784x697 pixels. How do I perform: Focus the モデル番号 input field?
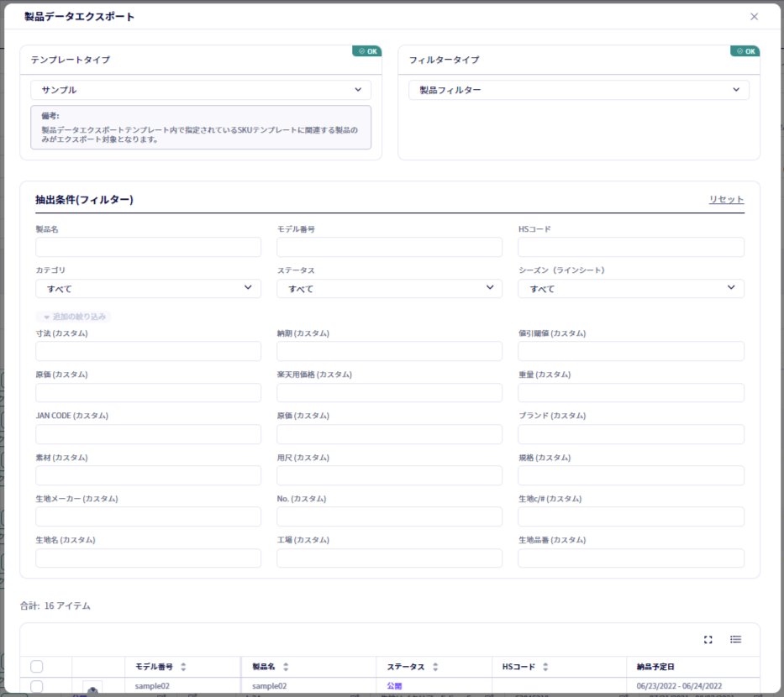[390, 248]
